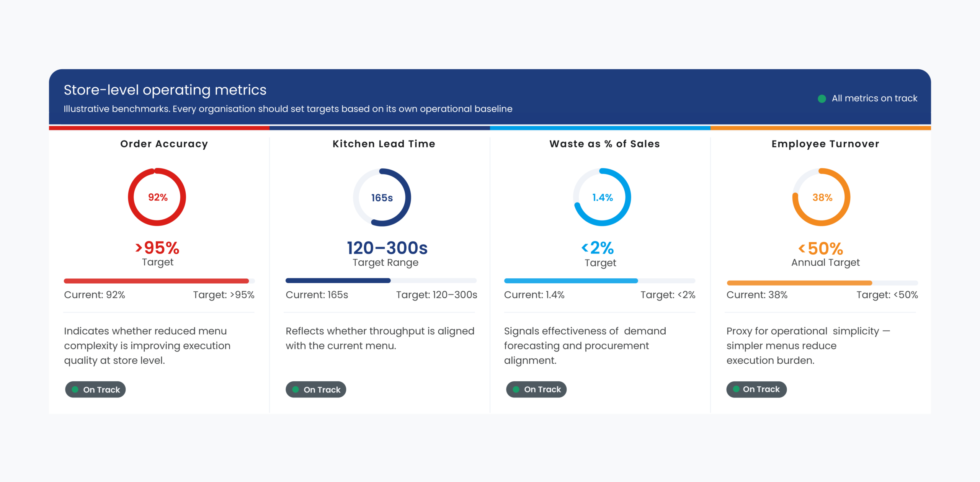Screen dimensions: 980x482
Task: Click the Illustrative benchmarks subtitle text
Action: point(288,109)
